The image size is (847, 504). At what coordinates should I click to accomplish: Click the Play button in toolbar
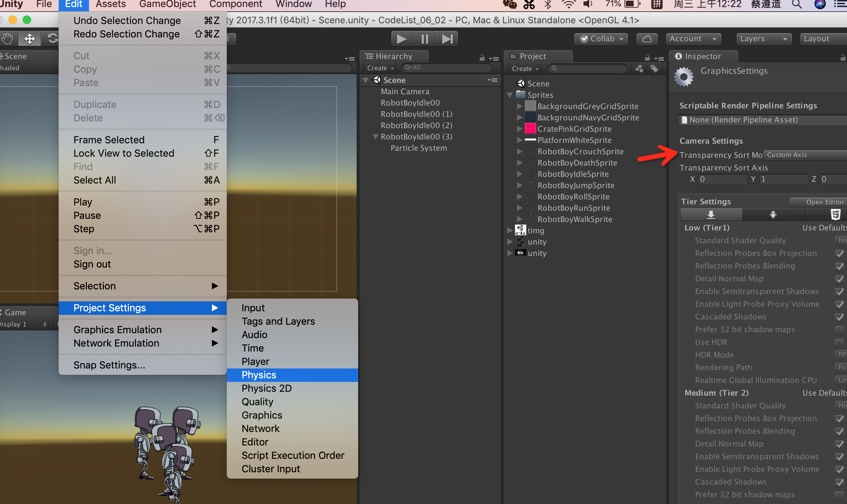pos(401,39)
